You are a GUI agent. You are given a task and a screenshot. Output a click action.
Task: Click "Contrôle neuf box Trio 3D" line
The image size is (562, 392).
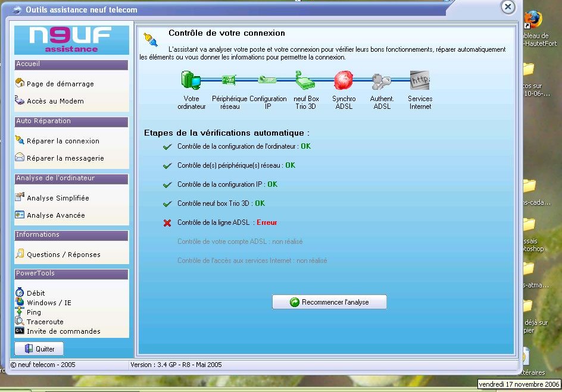[x=221, y=203]
